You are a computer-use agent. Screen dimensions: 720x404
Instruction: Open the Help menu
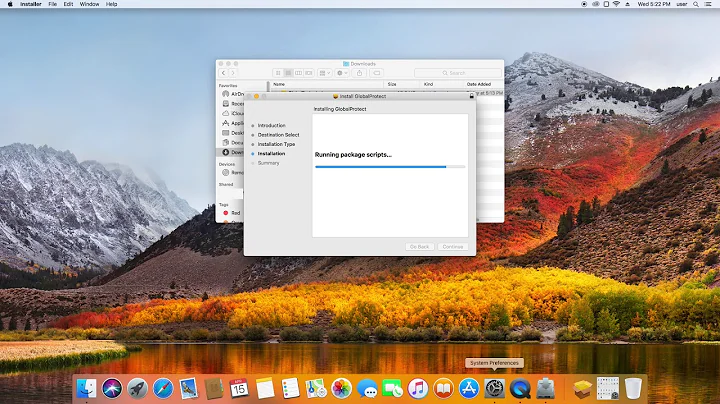[112, 4]
